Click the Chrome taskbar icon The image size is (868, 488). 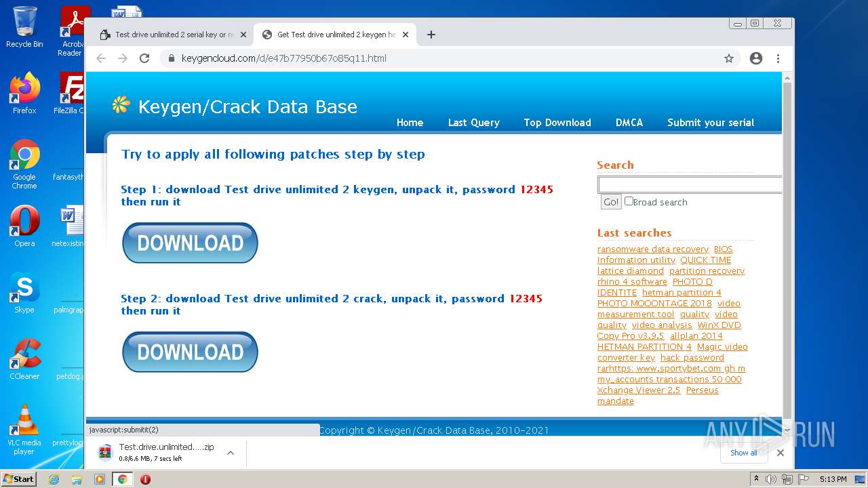point(122,479)
